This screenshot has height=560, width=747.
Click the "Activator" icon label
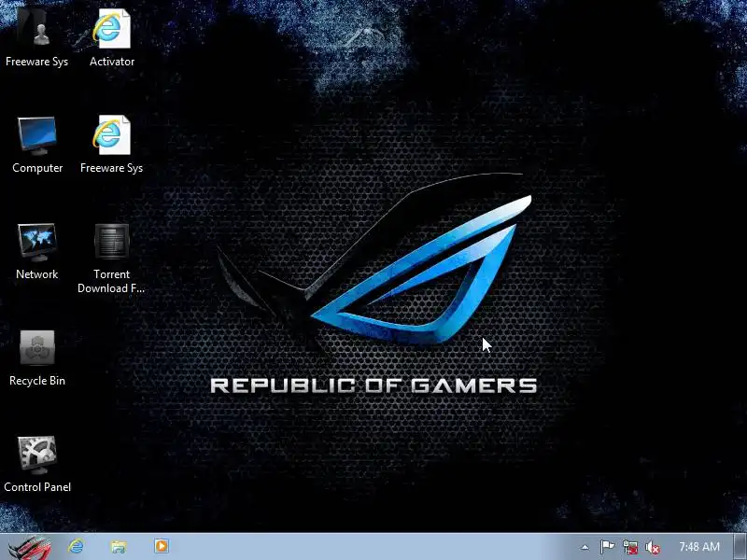112,62
